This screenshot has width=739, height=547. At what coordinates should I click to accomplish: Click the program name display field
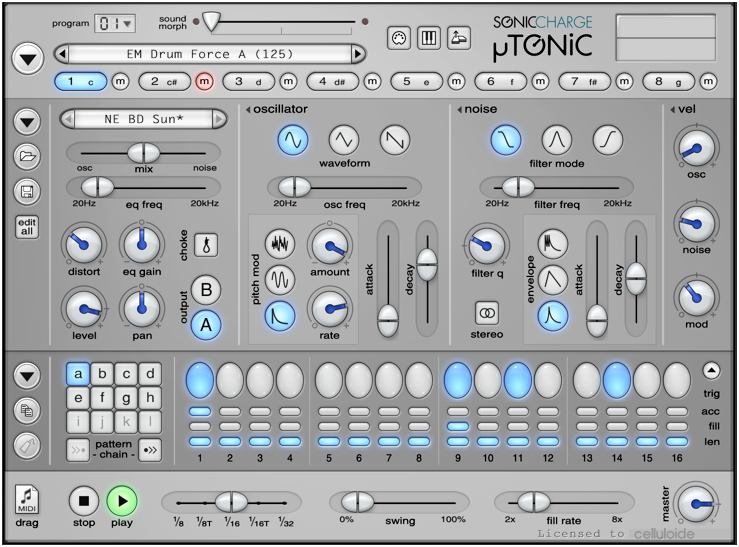click(x=210, y=54)
